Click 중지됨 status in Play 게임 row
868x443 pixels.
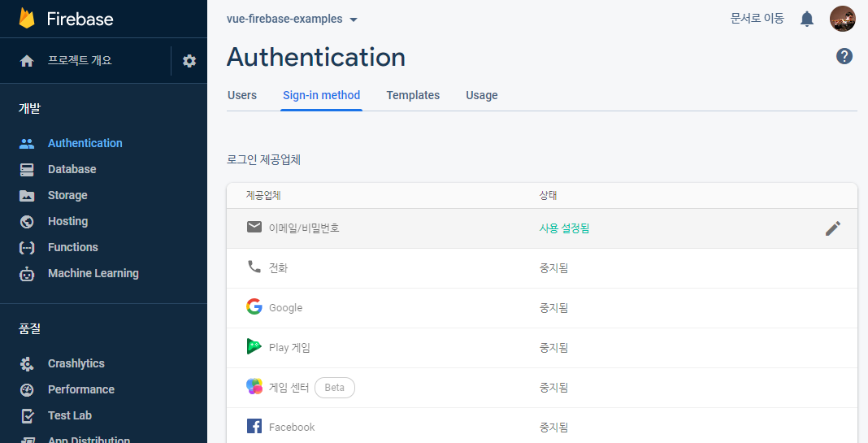point(553,348)
